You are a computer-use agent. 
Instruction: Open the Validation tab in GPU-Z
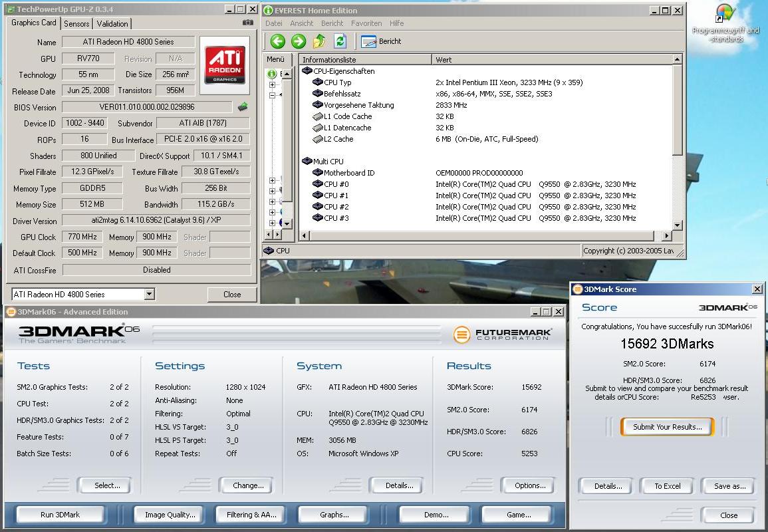112,23
